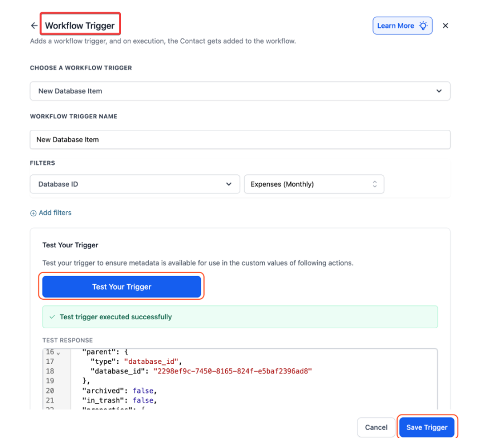Click the Test trigger executed successfully message
The width and height of the screenshot is (479, 448).
116,317
